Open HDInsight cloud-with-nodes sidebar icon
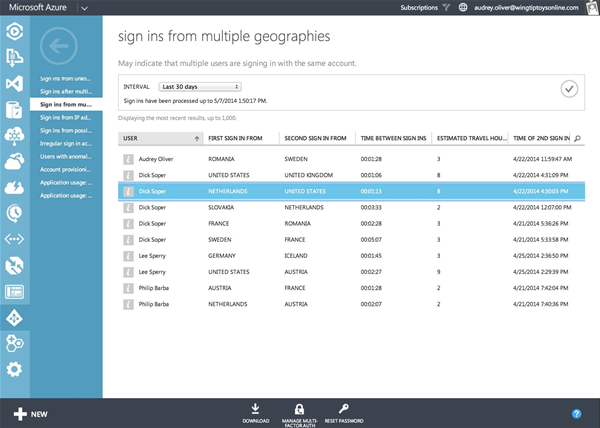 tap(15, 136)
